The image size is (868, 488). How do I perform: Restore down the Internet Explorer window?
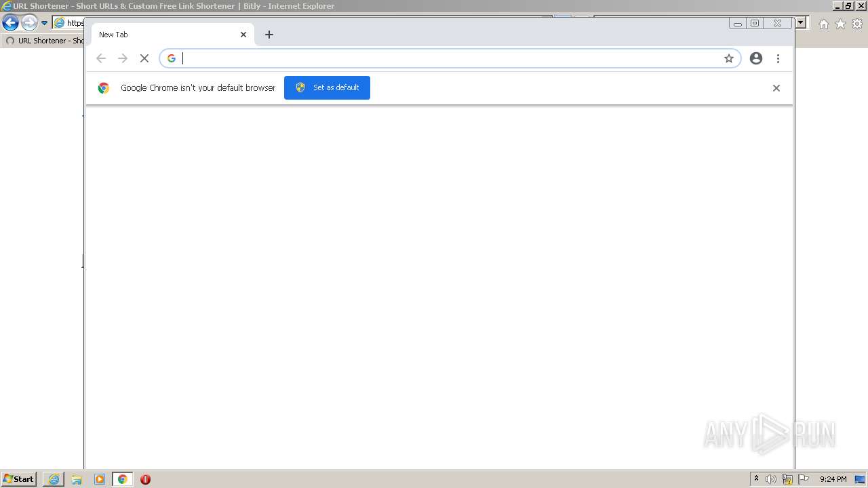pyautogui.click(x=848, y=5)
